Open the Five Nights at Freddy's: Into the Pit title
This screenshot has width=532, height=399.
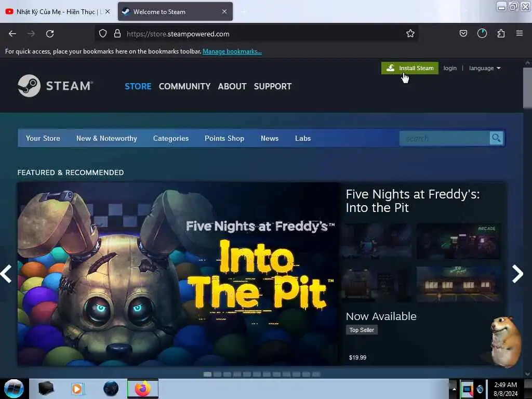412,201
